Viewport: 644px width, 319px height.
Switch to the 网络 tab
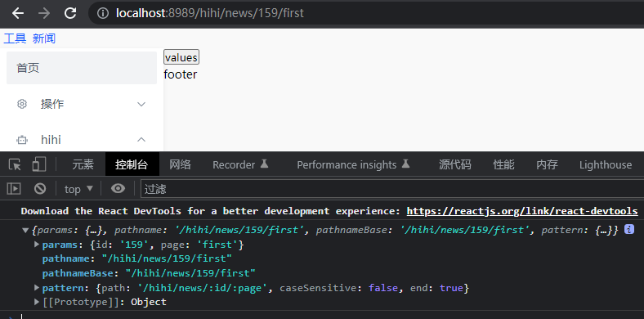[181, 165]
